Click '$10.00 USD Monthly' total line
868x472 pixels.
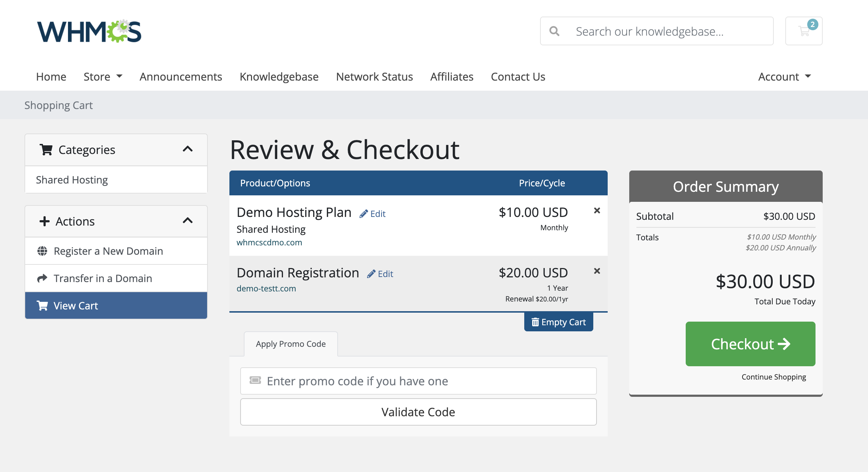coord(781,237)
